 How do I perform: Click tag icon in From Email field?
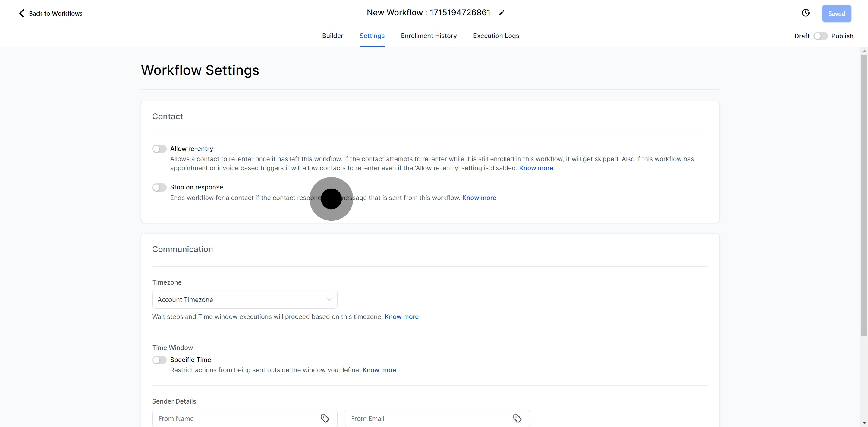(517, 418)
